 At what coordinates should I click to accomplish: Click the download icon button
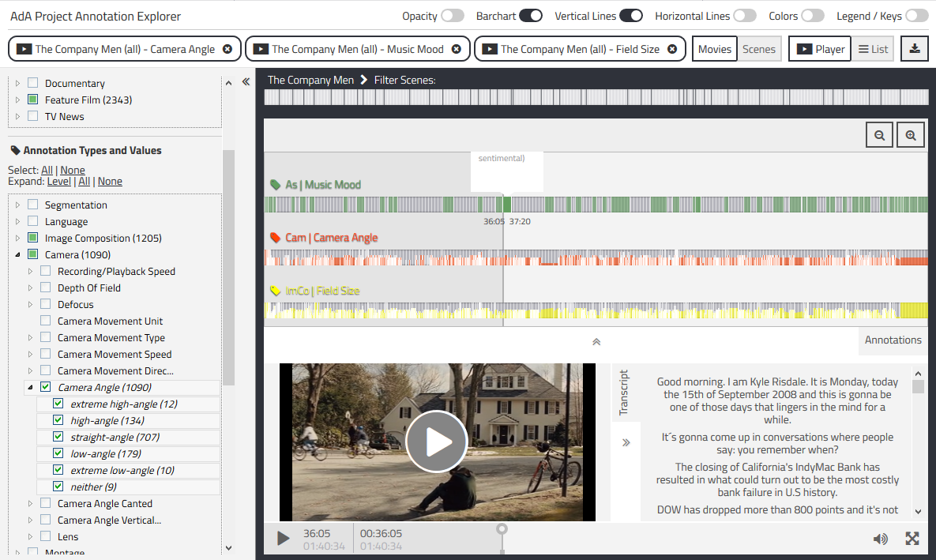(914, 49)
